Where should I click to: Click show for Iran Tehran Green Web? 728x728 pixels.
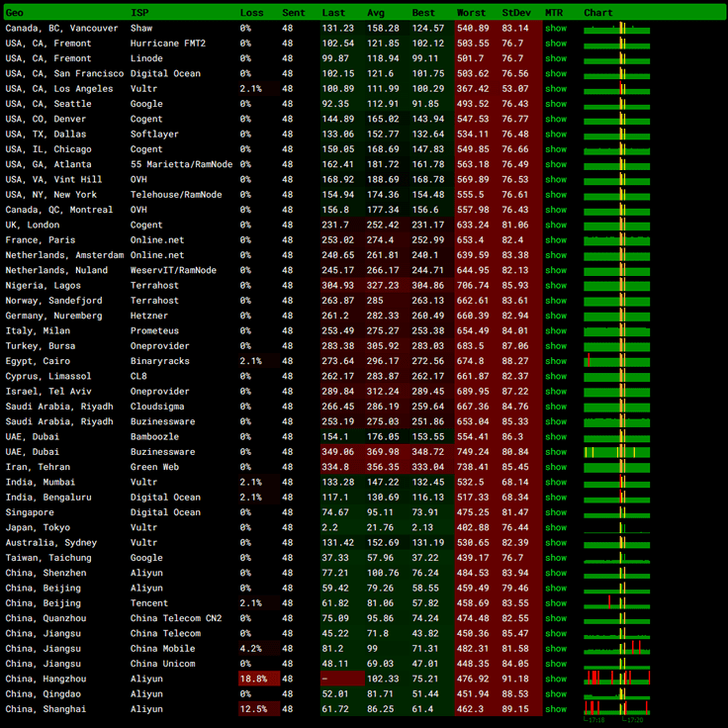click(556, 467)
